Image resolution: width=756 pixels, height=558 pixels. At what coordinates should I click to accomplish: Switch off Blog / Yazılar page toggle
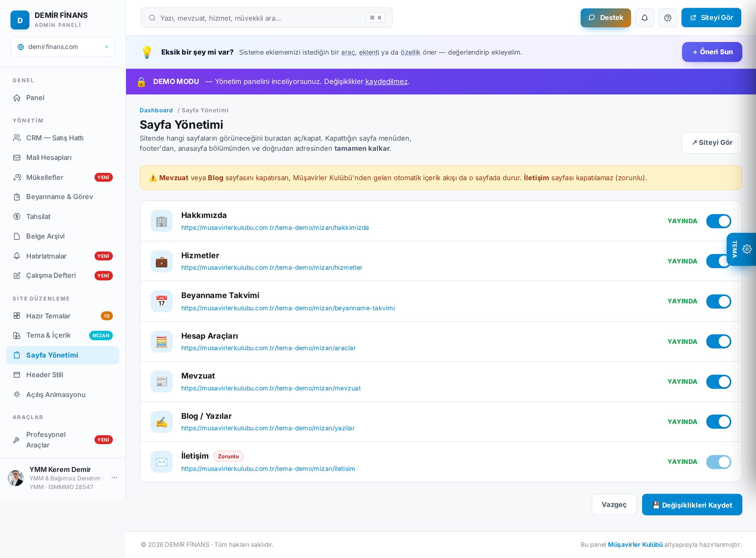[x=719, y=422]
